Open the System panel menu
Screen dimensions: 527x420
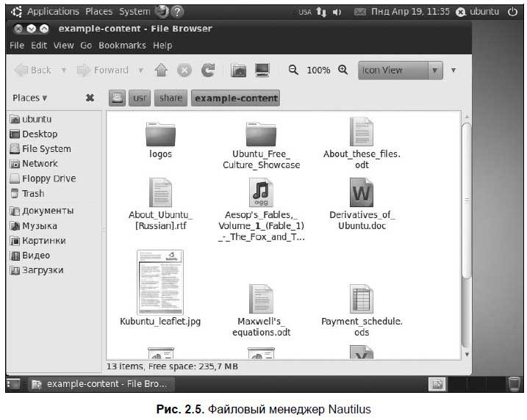click(135, 12)
